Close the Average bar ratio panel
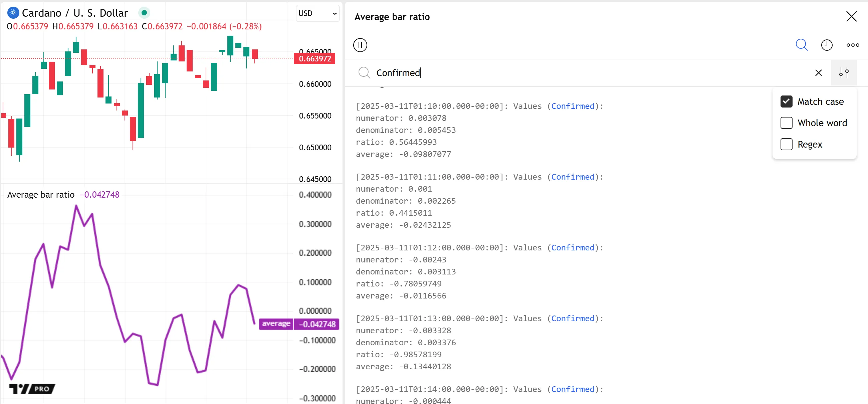868x404 pixels. tap(851, 16)
